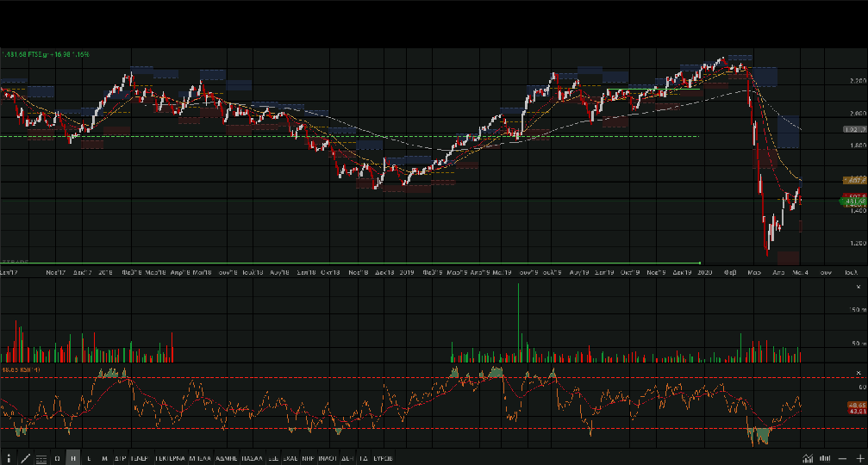Switch to the E timeframe
The width and height of the screenshot is (868, 465).
pos(89,458)
